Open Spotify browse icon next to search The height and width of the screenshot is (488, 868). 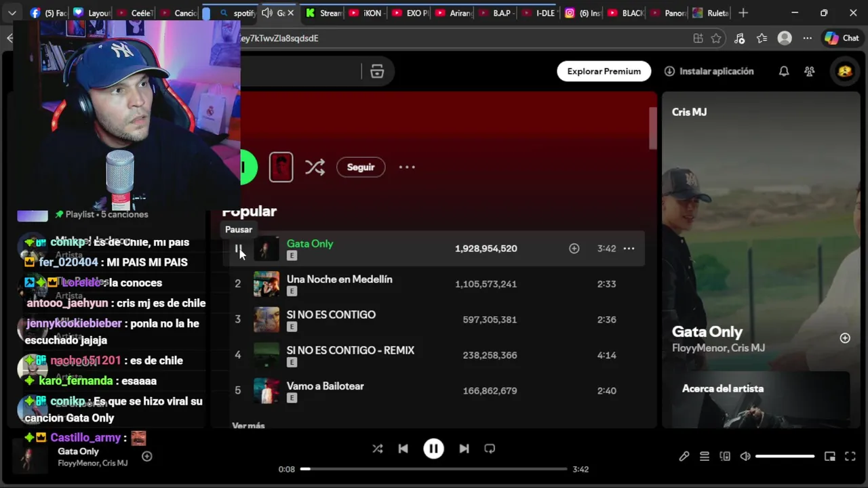click(377, 71)
